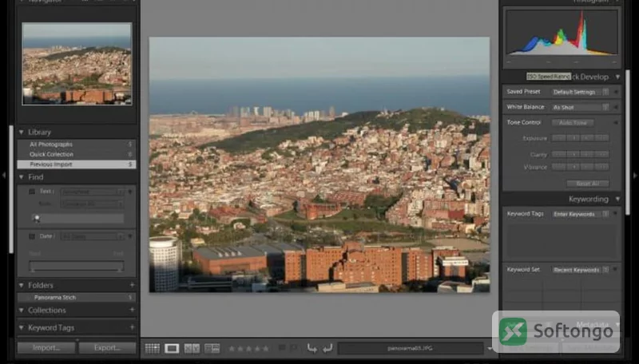Click the plus icon beside Keyword Tags
Viewport: 639px width, 364px height.
tap(132, 327)
